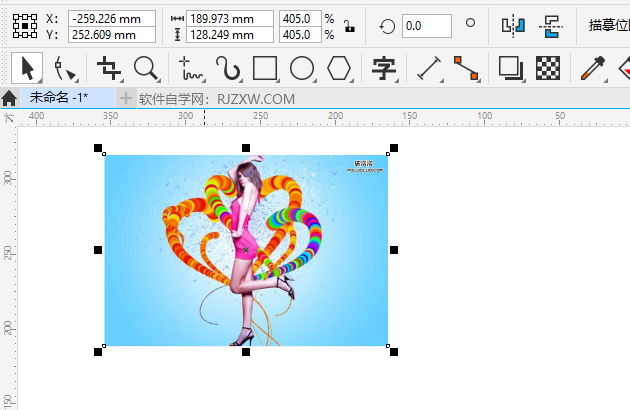Select the Shape edit tool
The width and height of the screenshot is (630, 410).
(x=66, y=68)
